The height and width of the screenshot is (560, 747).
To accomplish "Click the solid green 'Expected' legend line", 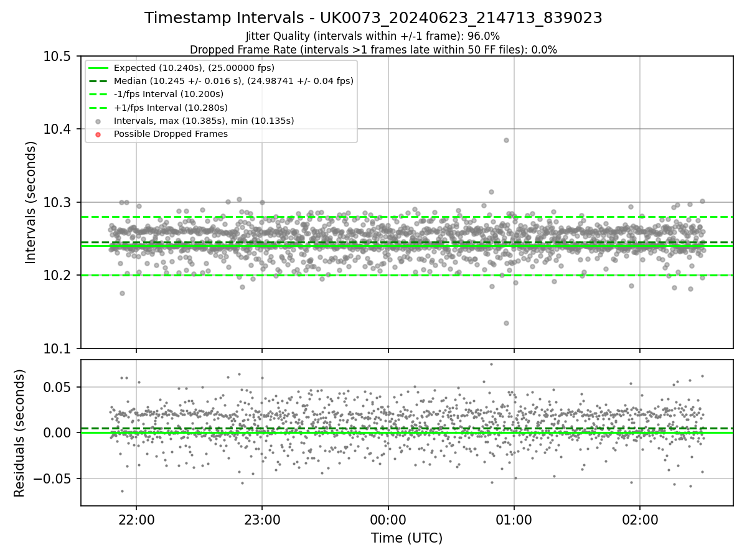I will (x=99, y=68).
